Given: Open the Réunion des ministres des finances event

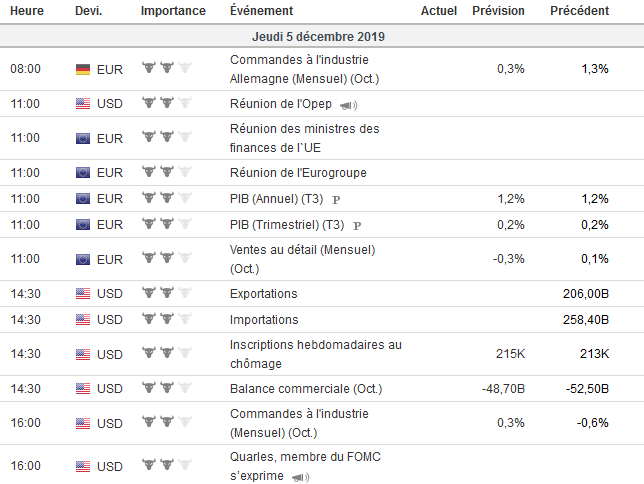Looking at the screenshot, I should [304, 138].
